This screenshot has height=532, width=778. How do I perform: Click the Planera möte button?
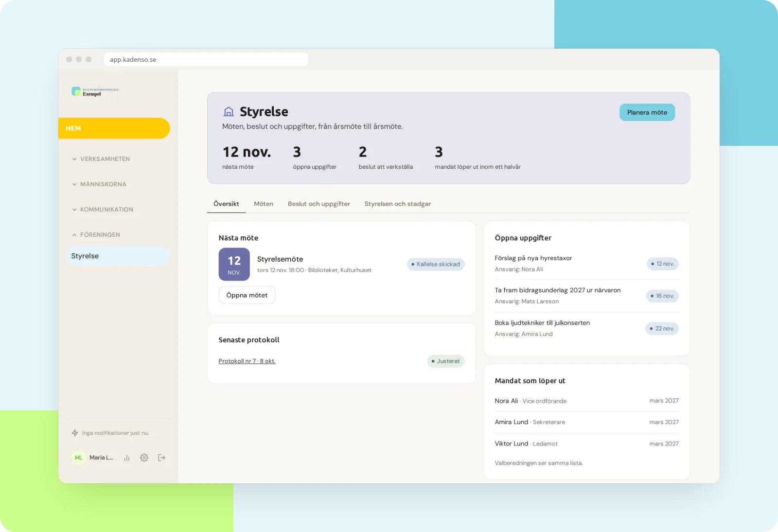coord(647,112)
